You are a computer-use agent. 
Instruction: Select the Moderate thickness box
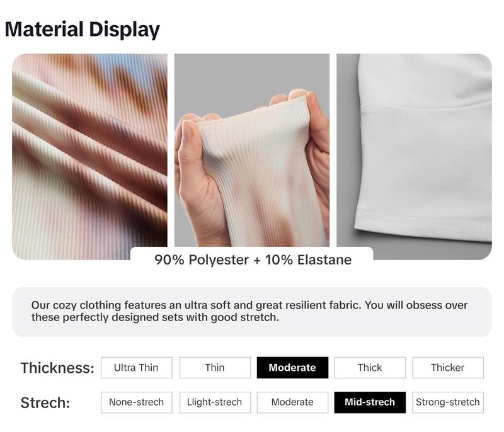coord(292,367)
